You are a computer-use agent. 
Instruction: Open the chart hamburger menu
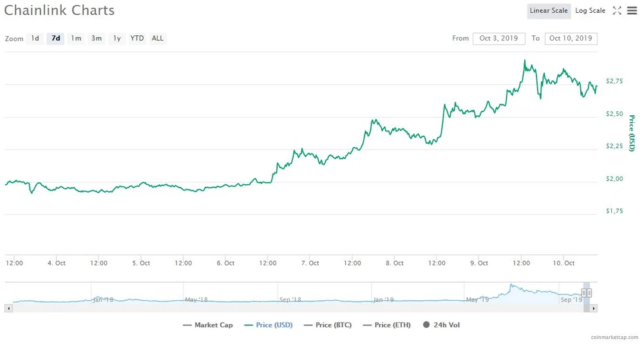pyautogui.click(x=632, y=11)
